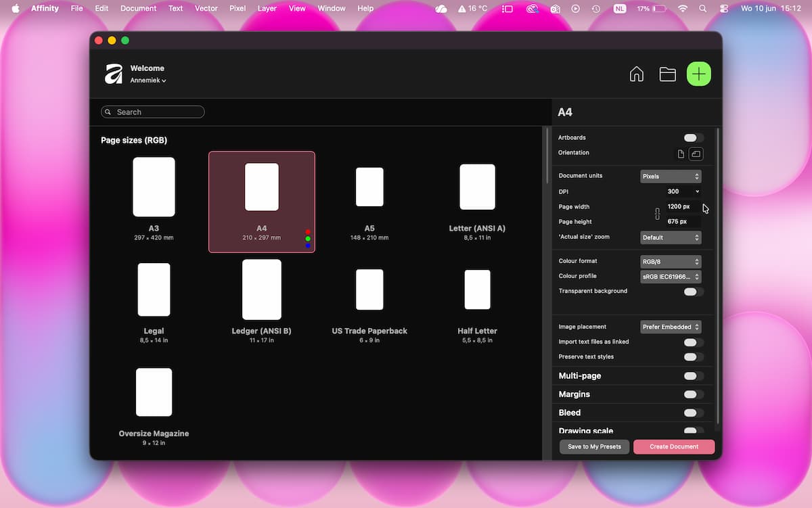
Task: Click the Affinity logo icon
Action: [113, 74]
